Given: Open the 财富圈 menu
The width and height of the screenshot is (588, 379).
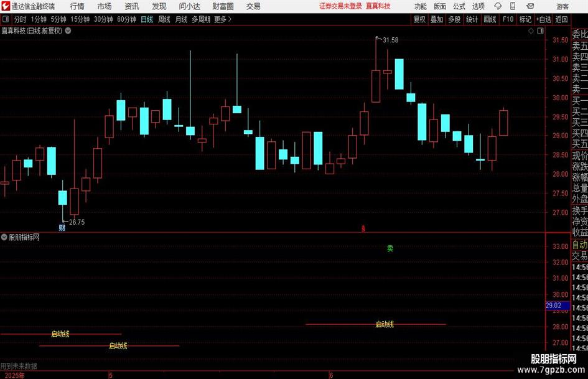Looking at the screenshot, I should [x=223, y=6].
